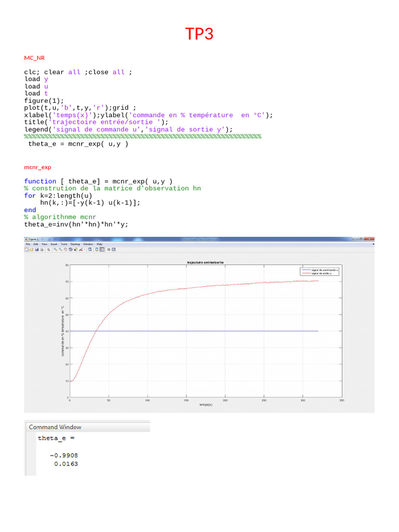399x532 pixels.
Task: Click the 'theta_e =' output line
Action: click(x=56, y=438)
